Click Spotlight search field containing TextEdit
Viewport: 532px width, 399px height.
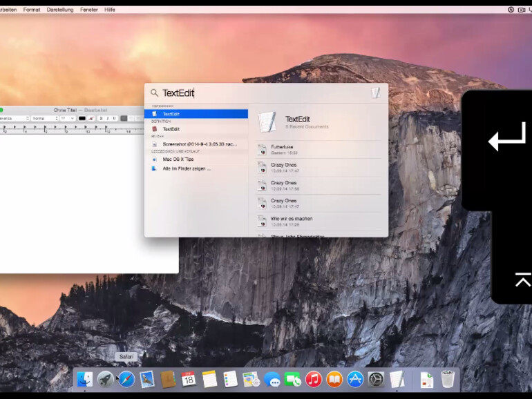coord(265,93)
